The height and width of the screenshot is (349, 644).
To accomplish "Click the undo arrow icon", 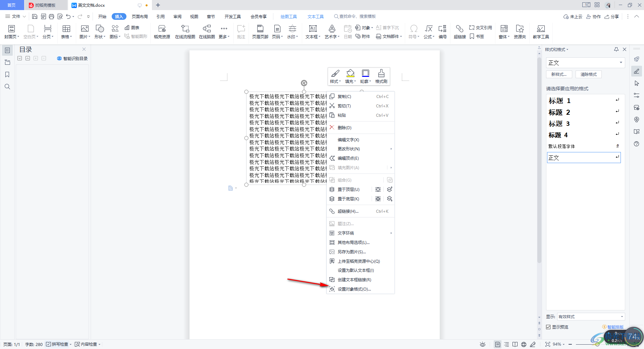I will coord(68,16).
